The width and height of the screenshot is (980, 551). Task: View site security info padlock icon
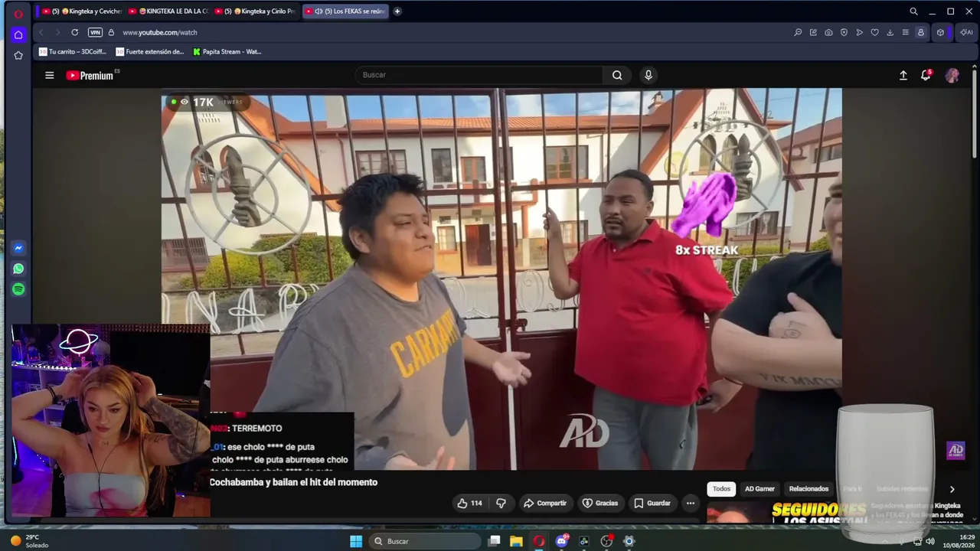coord(111,32)
